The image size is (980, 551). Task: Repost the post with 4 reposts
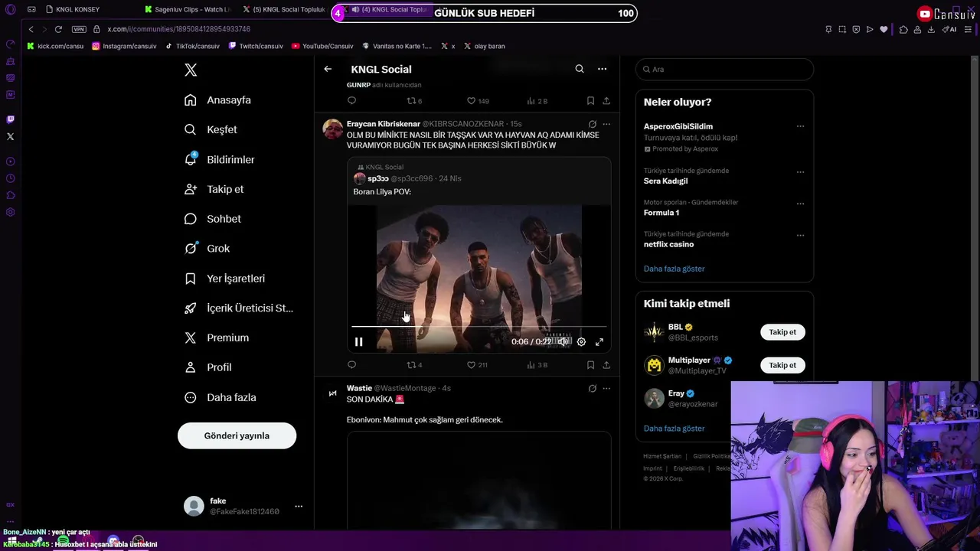click(x=414, y=365)
